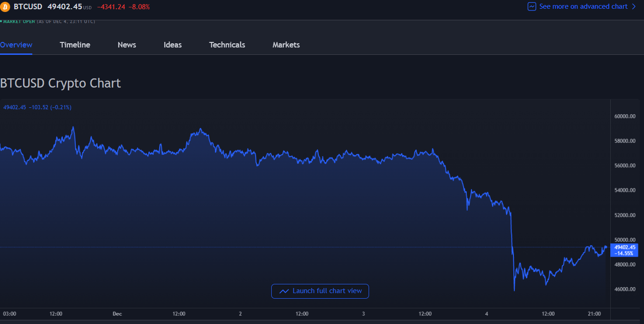Screen dimensions: 644x324
Task: Click the advanced chart icon at top right
Action: tap(532, 6)
